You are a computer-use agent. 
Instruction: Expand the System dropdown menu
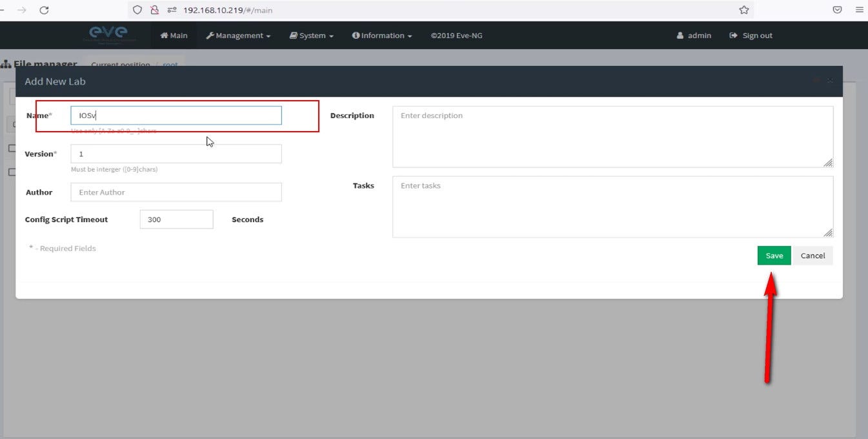point(312,36)
